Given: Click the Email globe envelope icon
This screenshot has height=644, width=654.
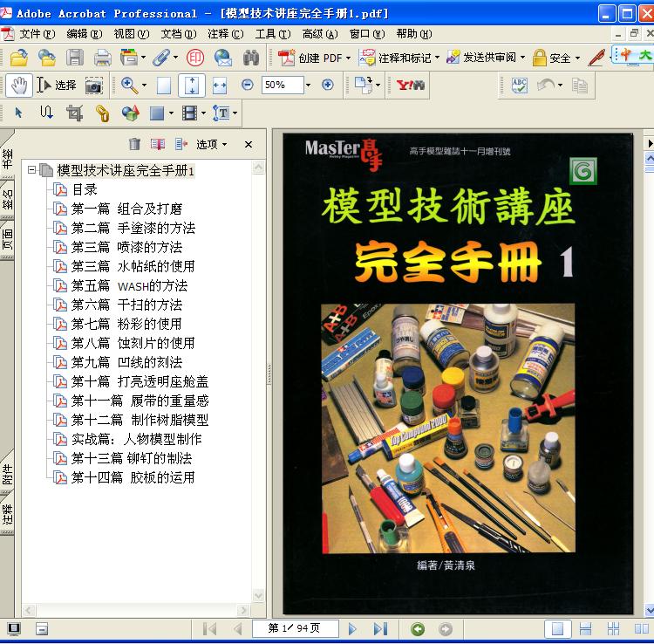Looking at the screenshot, I should (x=223, y=58).
